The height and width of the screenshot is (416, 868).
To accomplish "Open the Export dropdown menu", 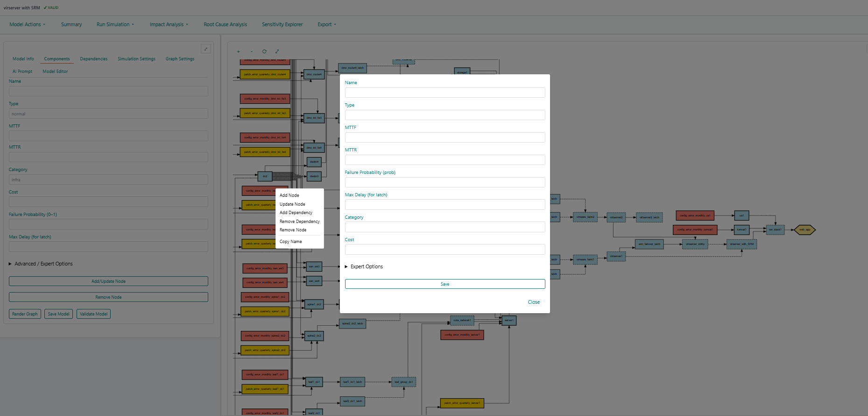I will tap(326, 24).
